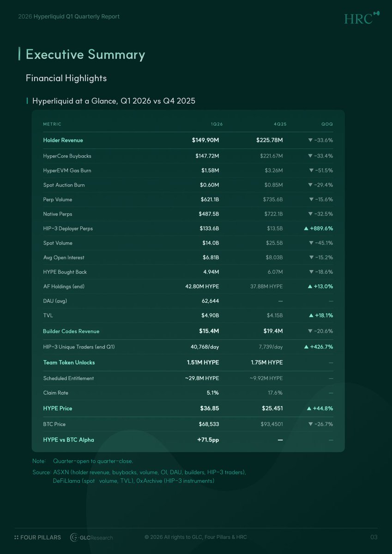This screenshot has height=554, width=392.
Task: Click the +426.7% QoQ change
Action: [319, 347]
